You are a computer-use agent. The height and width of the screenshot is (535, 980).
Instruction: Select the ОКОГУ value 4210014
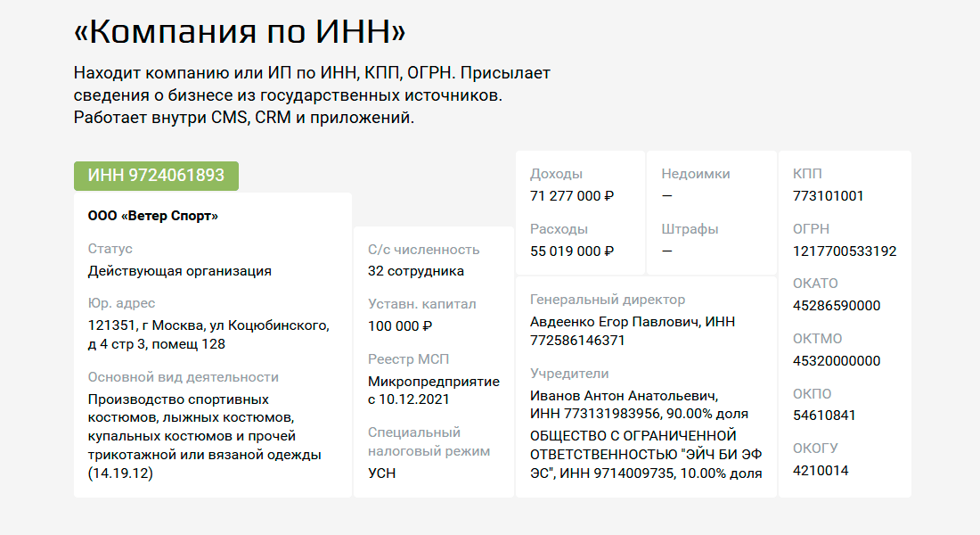tap(821, 470)
